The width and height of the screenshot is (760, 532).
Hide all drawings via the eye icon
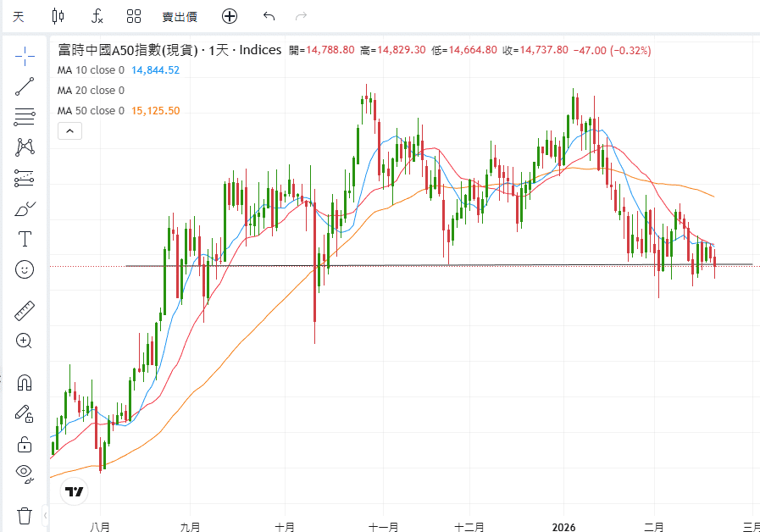tap(24, 474)
